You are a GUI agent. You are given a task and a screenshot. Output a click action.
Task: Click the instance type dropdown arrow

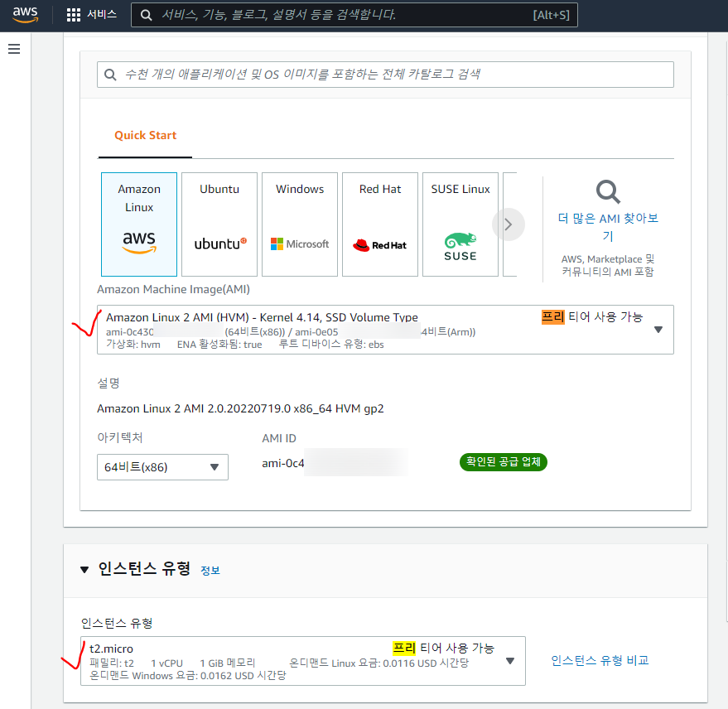[x=510, y=661]
